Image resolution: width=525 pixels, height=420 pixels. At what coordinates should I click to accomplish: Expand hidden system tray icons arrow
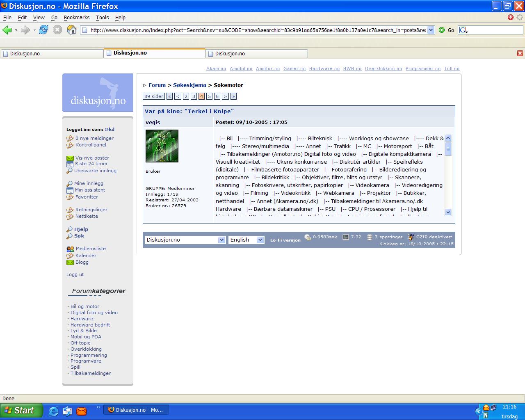[x=478, y=411]
